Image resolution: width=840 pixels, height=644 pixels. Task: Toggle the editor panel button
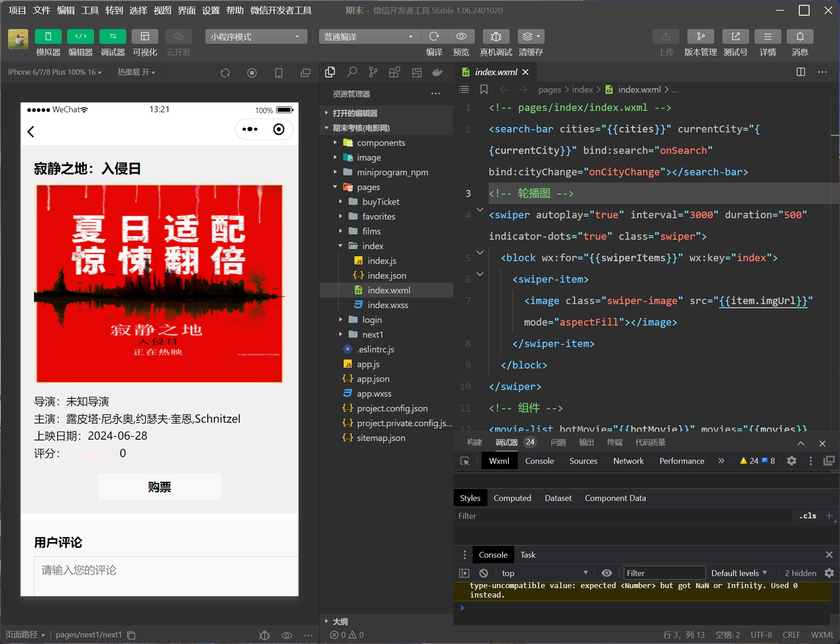click(81, 36)
